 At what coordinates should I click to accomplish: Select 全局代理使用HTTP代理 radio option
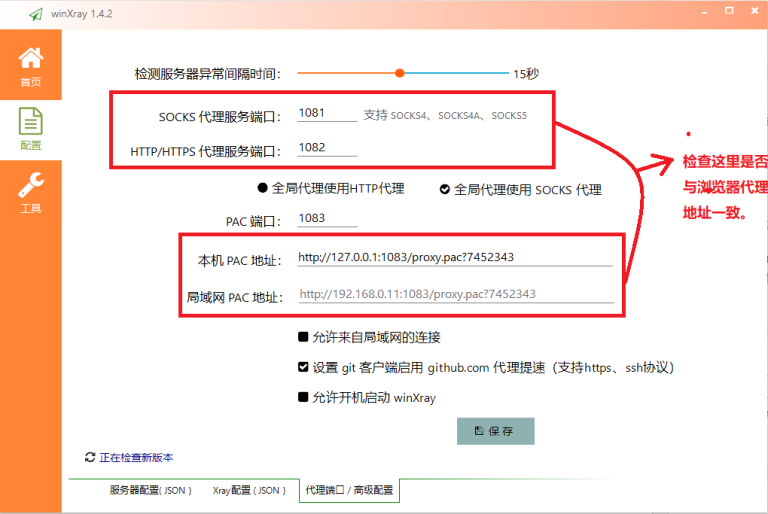(x=263, y=188)
